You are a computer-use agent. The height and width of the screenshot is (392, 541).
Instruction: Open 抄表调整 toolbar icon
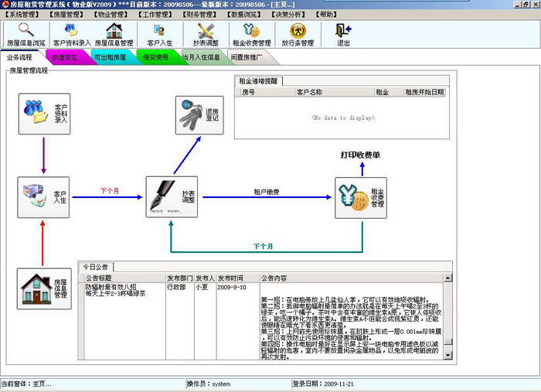click(x=206, y=35)
